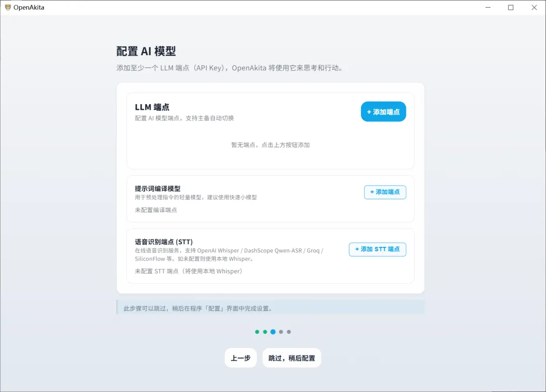The width and height of the screenshot is (546, 392).
Task: Click the 未配置 STT 端点 status line
Action: pos(189,271)
